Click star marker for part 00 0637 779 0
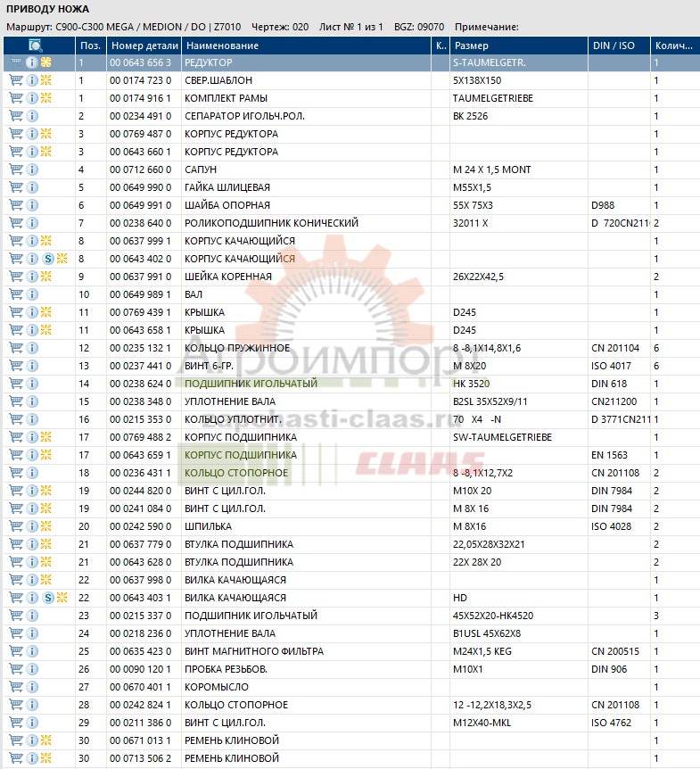 (46, 544)
